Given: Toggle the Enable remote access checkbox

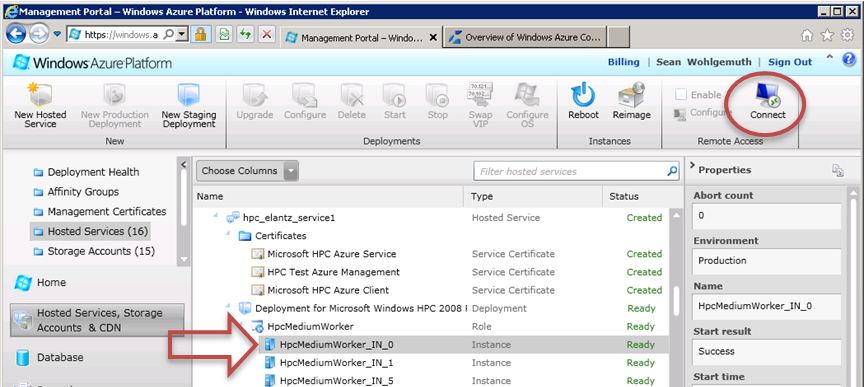Looking at the screenshot, I should pos(681,95).
